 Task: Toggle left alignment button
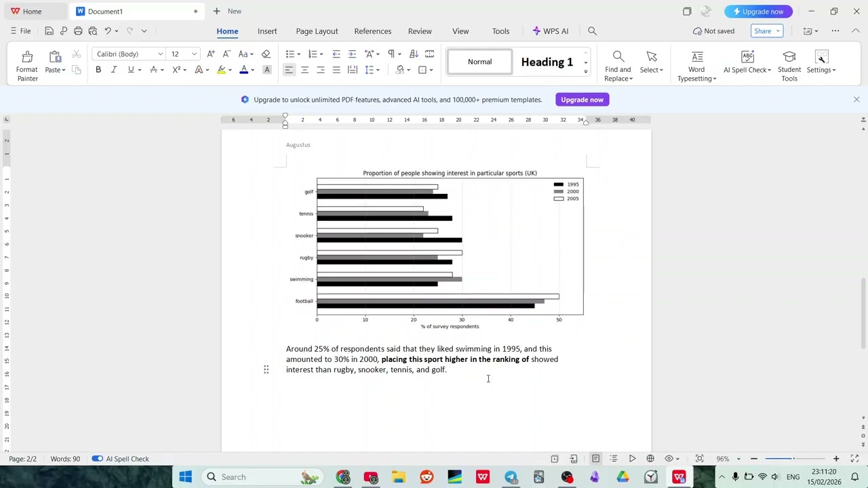click(x=289, y=70)
